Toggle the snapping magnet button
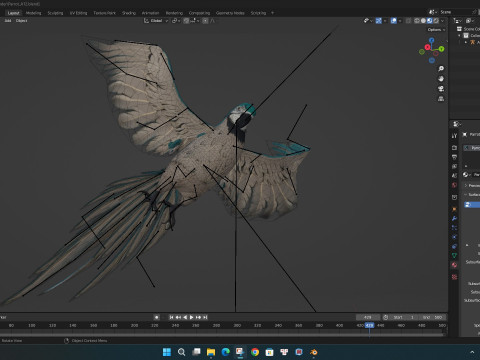Screen dimensions: 480x360 [186, 21]
